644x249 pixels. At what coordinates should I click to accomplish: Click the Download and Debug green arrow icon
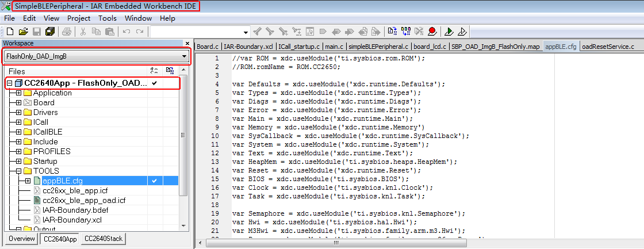click(x=449, y=32)
